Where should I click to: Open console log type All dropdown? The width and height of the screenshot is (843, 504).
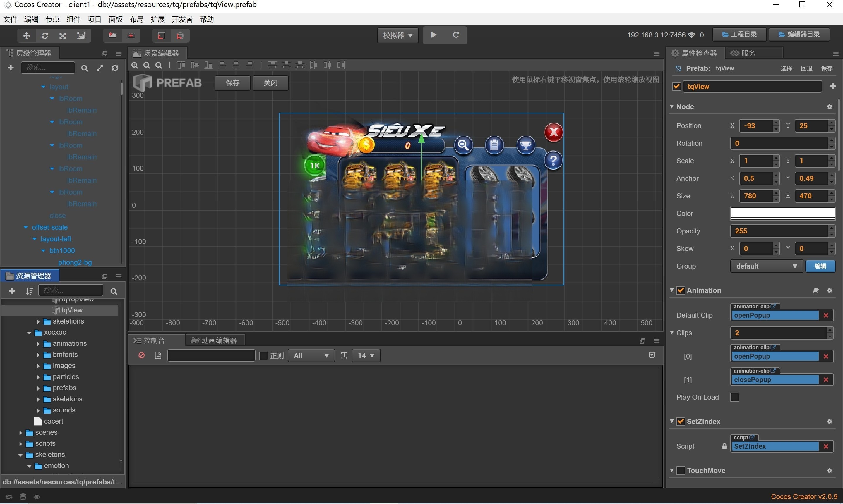pyautogui.click(x=311, y=356)
